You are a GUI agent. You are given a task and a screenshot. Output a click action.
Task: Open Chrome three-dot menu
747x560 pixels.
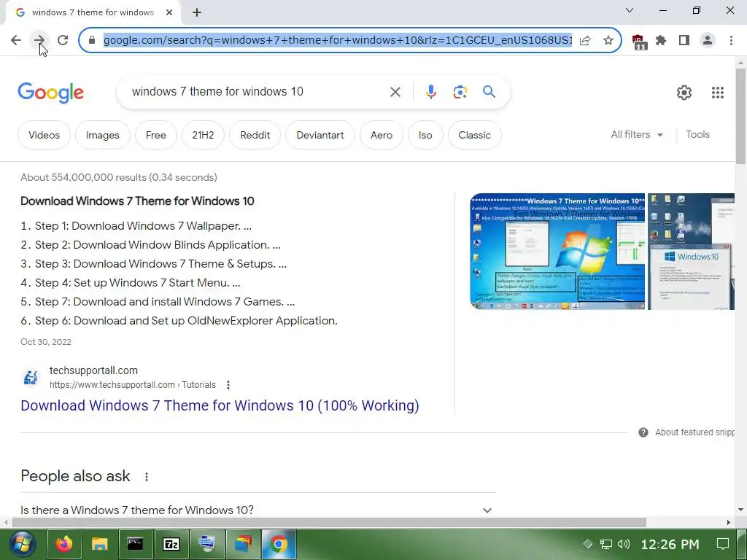[731, 40]
